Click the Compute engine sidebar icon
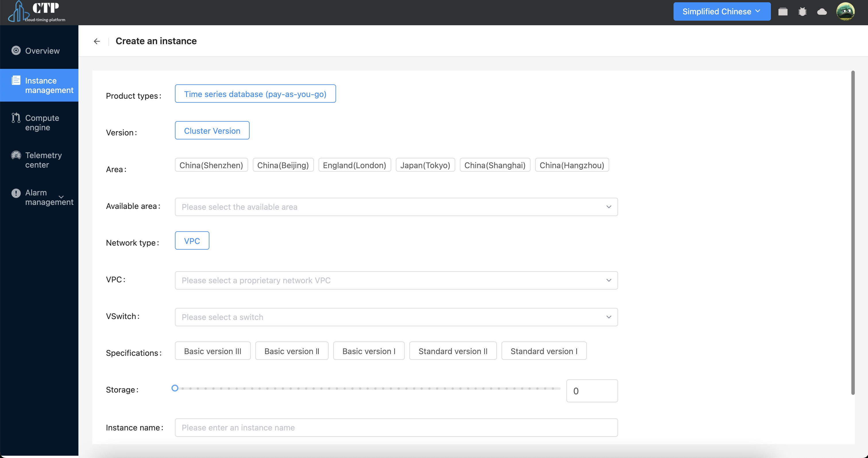The image size is (868, 458). (16, 118)
